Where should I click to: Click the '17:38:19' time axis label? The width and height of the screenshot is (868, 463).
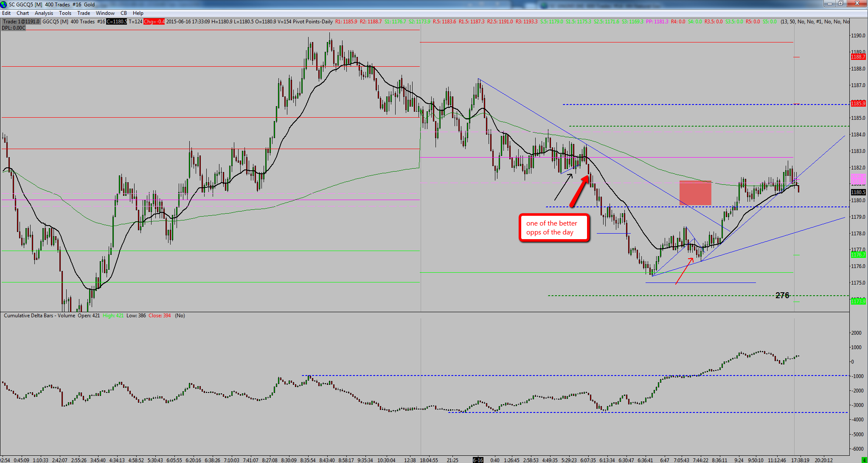[x=800, y=460]
